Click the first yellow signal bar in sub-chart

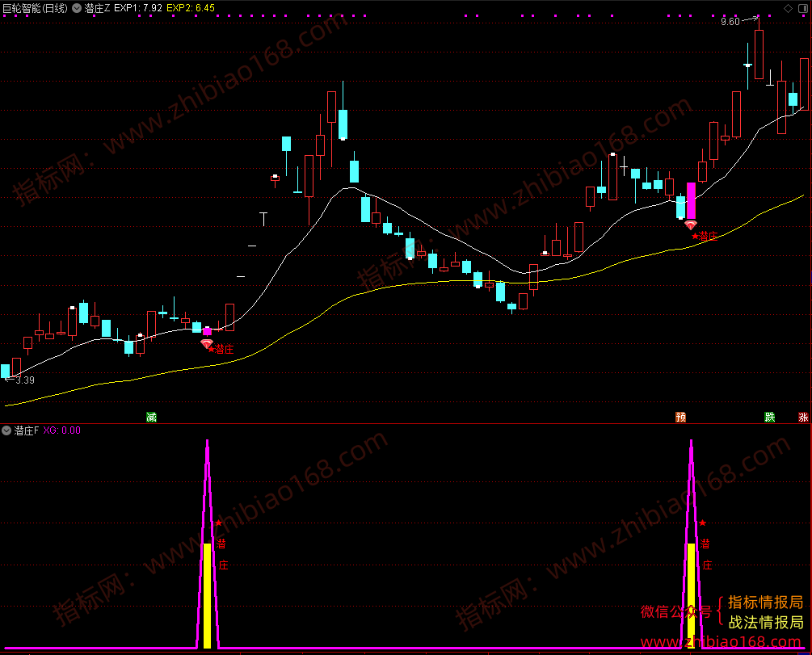click(x=207, y=595)
